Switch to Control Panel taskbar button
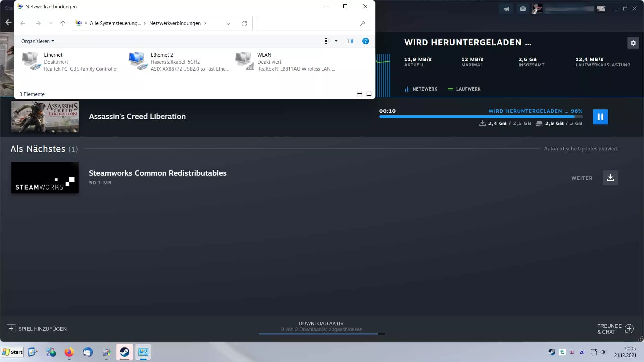This screenshot has height=362, width=644. point(143,352)
